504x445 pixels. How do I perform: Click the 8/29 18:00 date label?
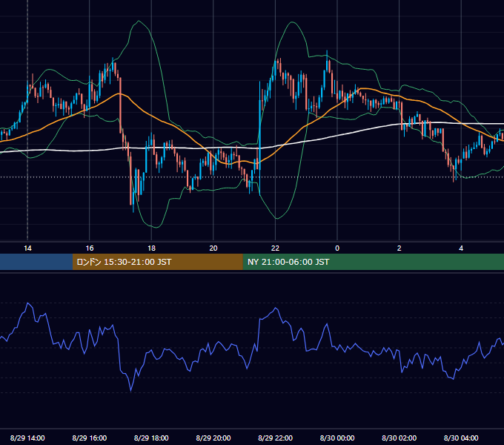pos(151,438)
